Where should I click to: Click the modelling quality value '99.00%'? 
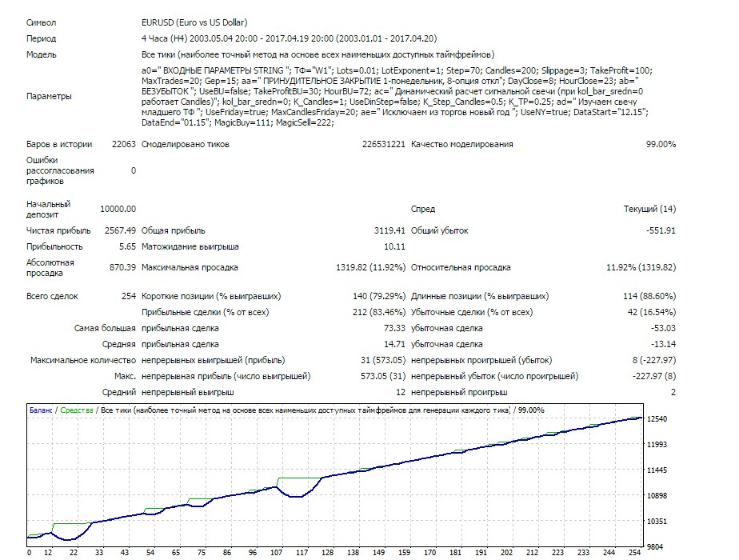pyautogui.click(x=661, y=144)
